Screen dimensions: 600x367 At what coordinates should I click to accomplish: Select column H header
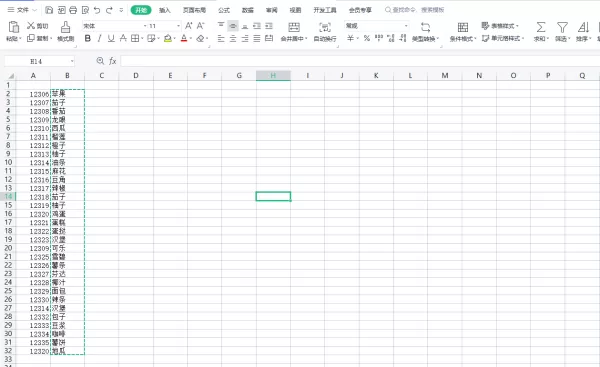273,75
